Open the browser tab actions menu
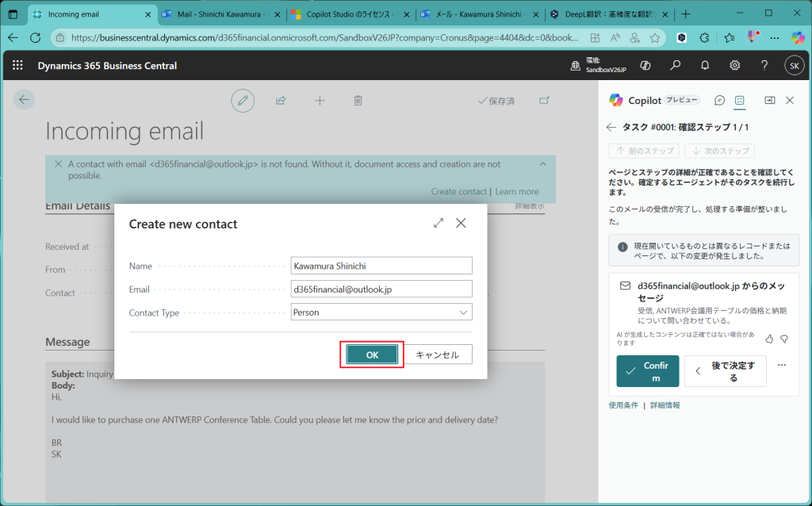812x506 pixels. (13, 14)
